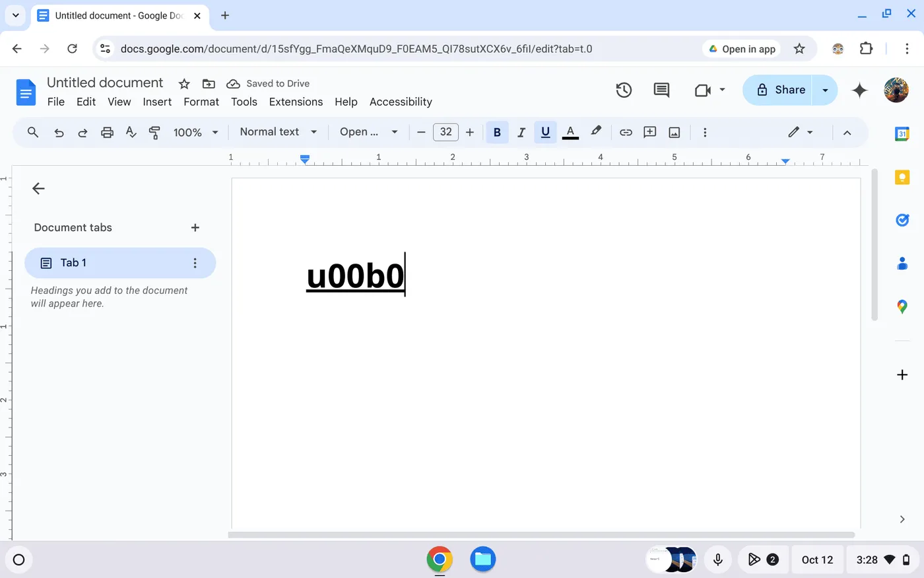Open the Normal text style dropdown
This screenshot has height=578, width=924.
[278, 132]
